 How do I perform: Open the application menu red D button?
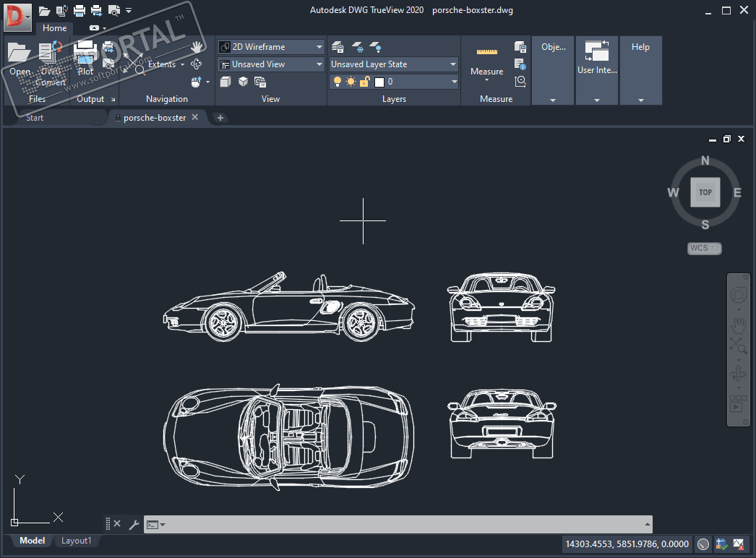[x=17, y=17]
